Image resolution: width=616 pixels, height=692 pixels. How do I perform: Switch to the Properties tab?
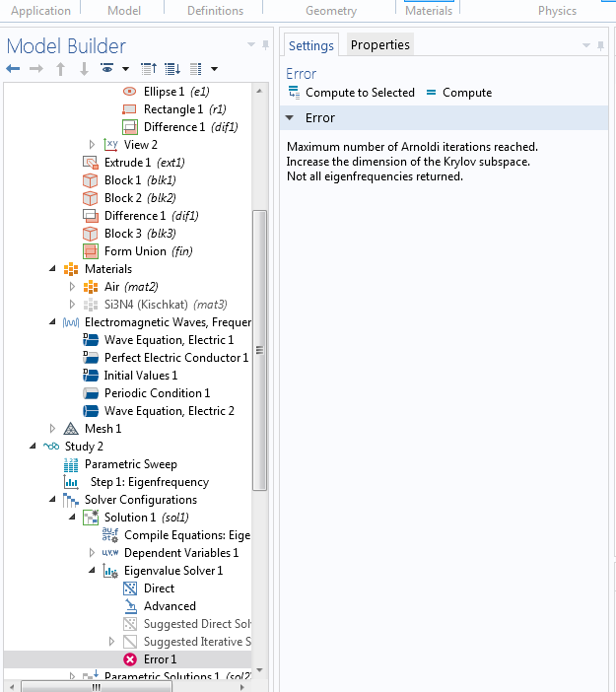click(x=380, y=44)
